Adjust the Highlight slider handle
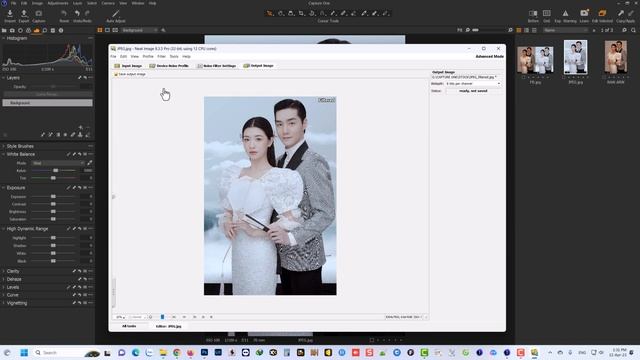The width and height of the screenshot is (640, 360). 53,238
